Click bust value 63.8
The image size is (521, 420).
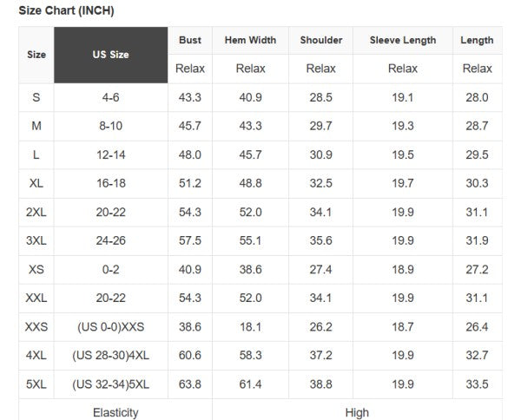pos(190,384)
